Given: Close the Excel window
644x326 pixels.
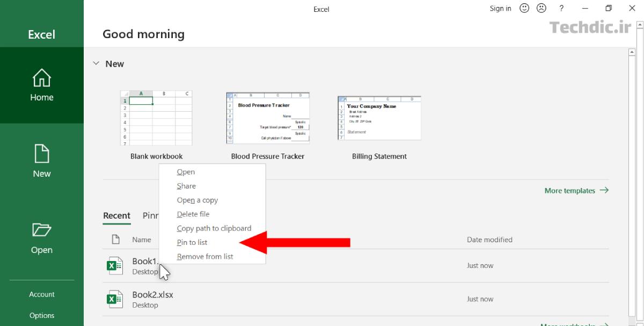Looking at the screenshot, I should pos(632,8).
